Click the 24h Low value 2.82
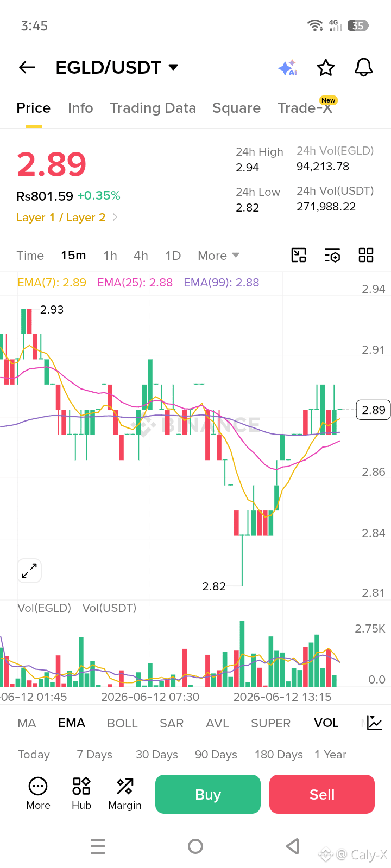Image resolution: width=391 pixels, height=868 pixels. pyautogui.click(x=248, y=208)
